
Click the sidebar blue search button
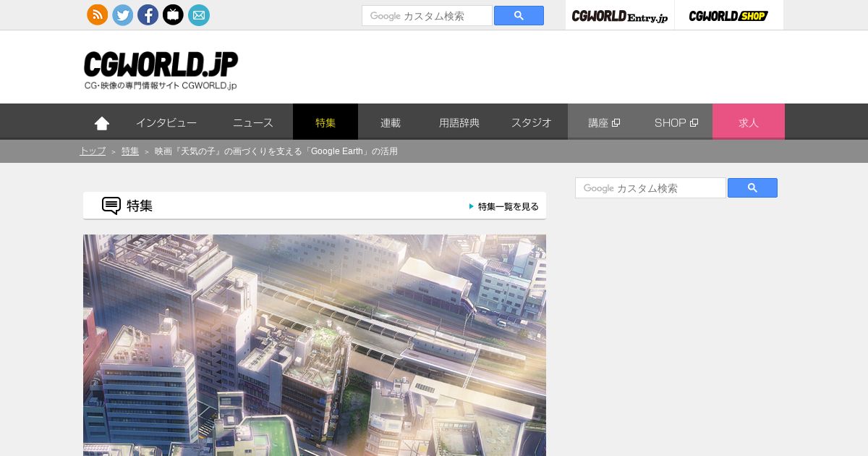point(752,188)
